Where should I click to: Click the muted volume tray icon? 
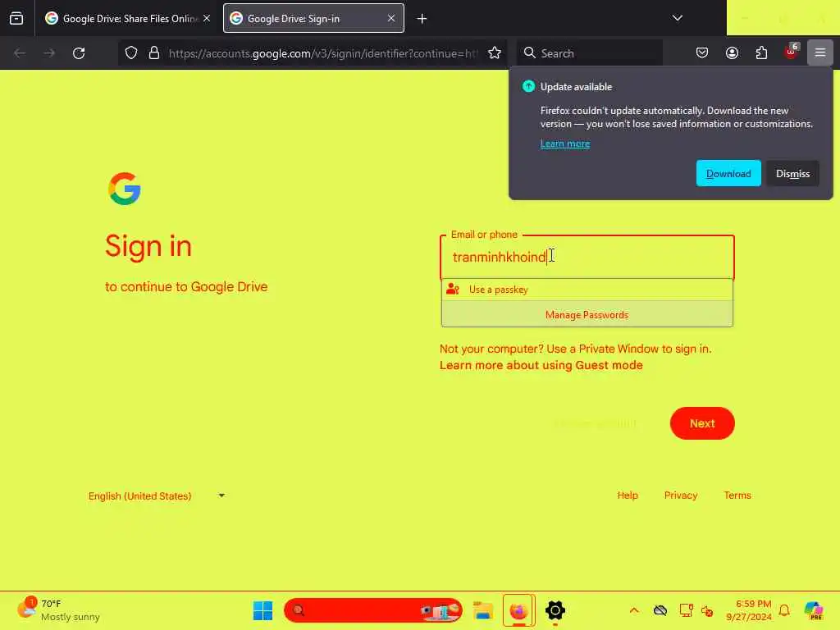[707, 610]
